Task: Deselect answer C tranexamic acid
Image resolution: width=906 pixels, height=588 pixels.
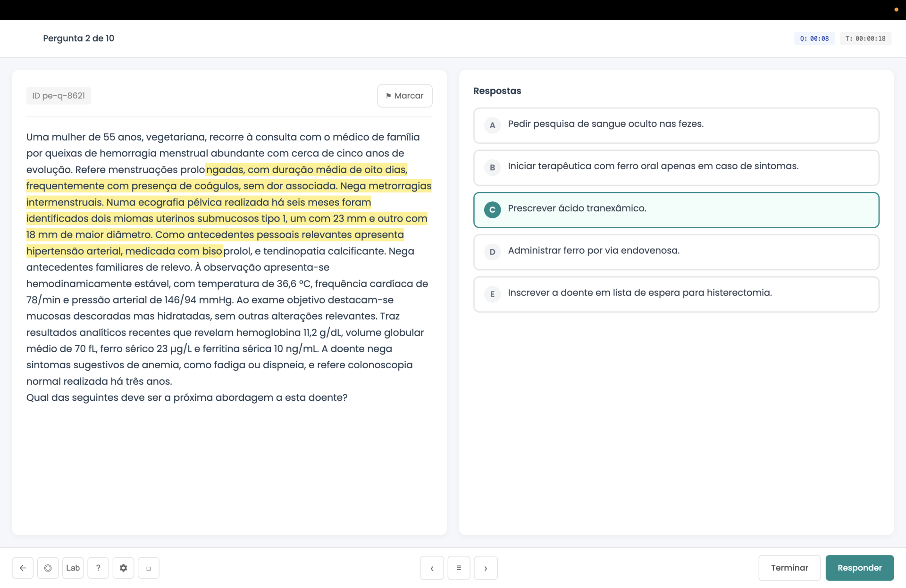Action: (676, 210)
